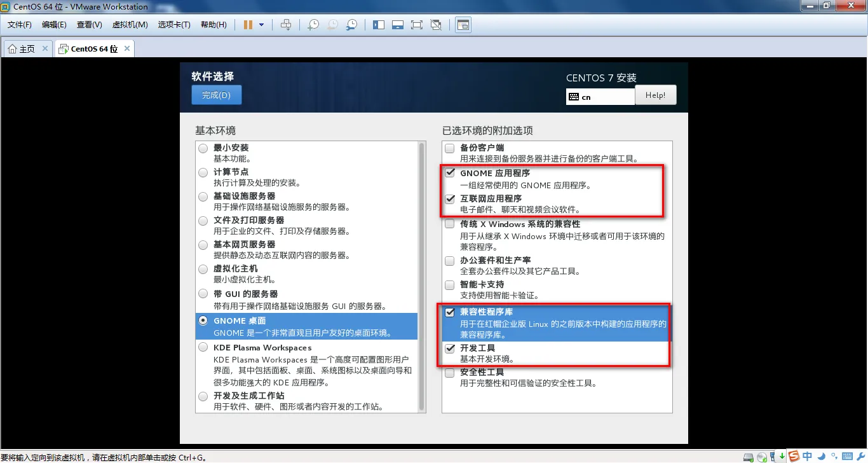868x463 pixels.
Task: Toggle Chinese input mode indicator
Action: (807, 456)
